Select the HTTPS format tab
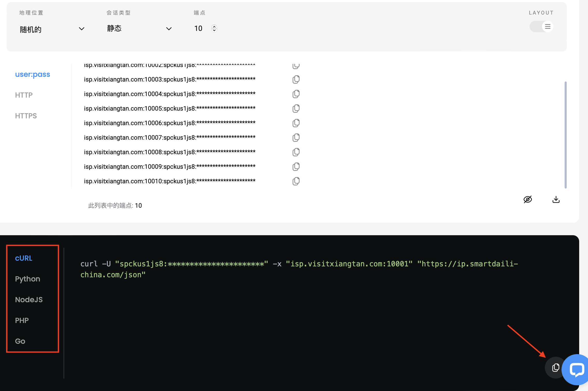The image size is (588, 391). pyautogui.click(x=26, y=116)
